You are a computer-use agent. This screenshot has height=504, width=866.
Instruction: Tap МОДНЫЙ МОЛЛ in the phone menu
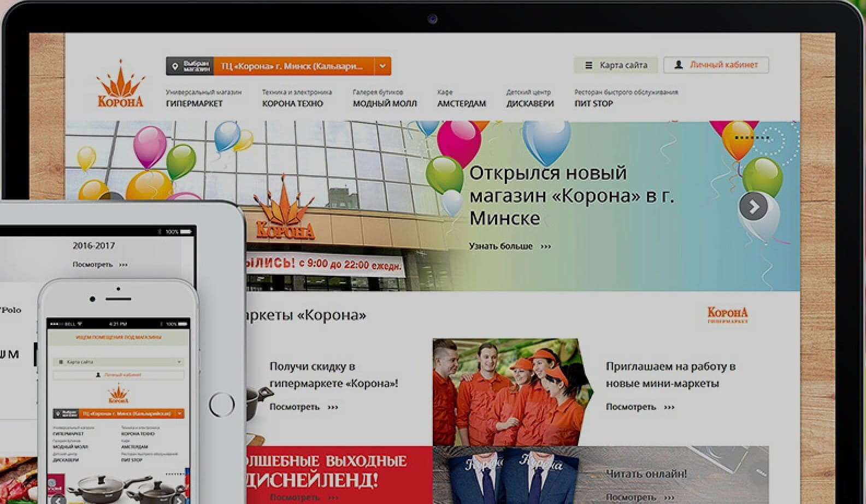point(70,447)
